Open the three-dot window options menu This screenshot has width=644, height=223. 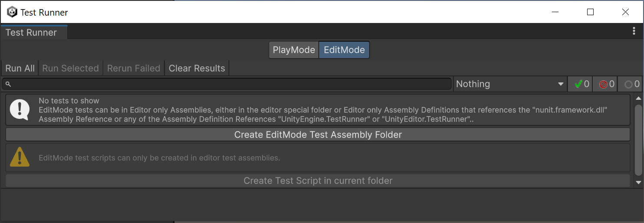click(634, 31)
